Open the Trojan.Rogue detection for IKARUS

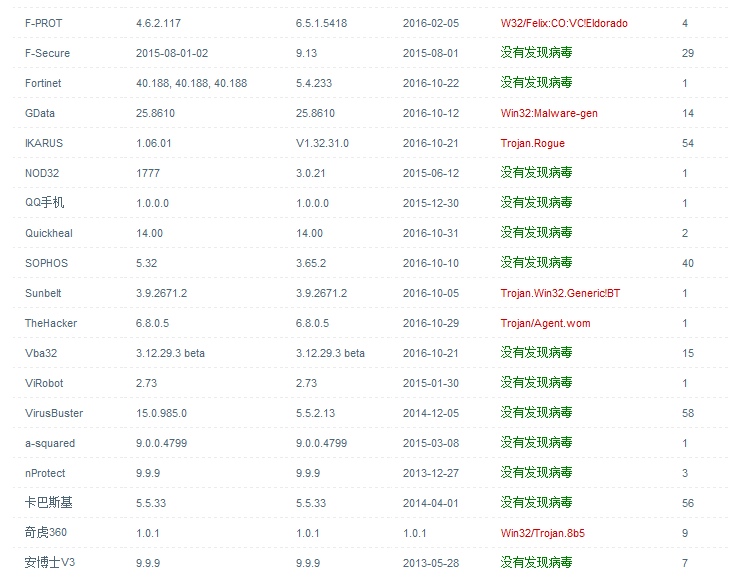(532, 143)
